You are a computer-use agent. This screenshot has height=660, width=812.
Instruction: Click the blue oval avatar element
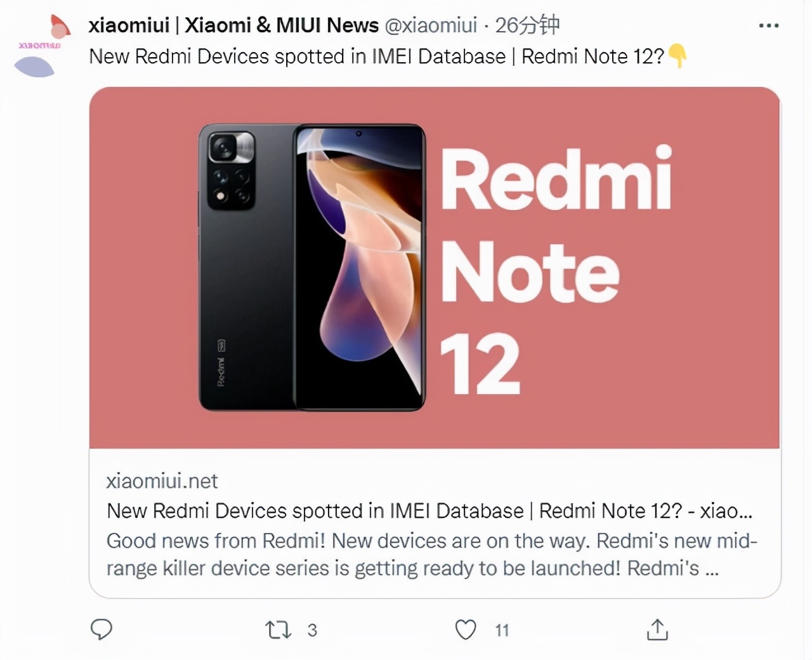(x=36, y=65)
